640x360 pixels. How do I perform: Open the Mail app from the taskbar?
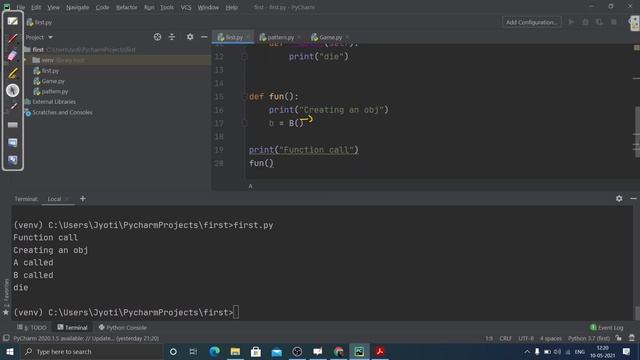pos(277,351)
